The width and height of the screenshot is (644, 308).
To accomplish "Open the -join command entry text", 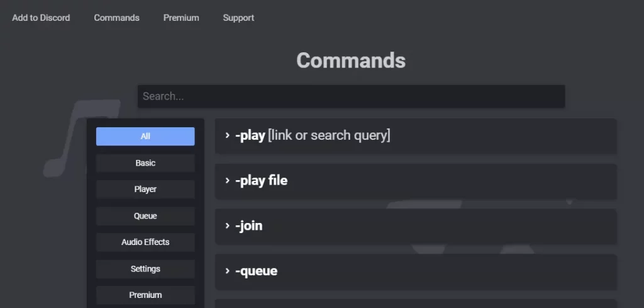I will (248, 225).
